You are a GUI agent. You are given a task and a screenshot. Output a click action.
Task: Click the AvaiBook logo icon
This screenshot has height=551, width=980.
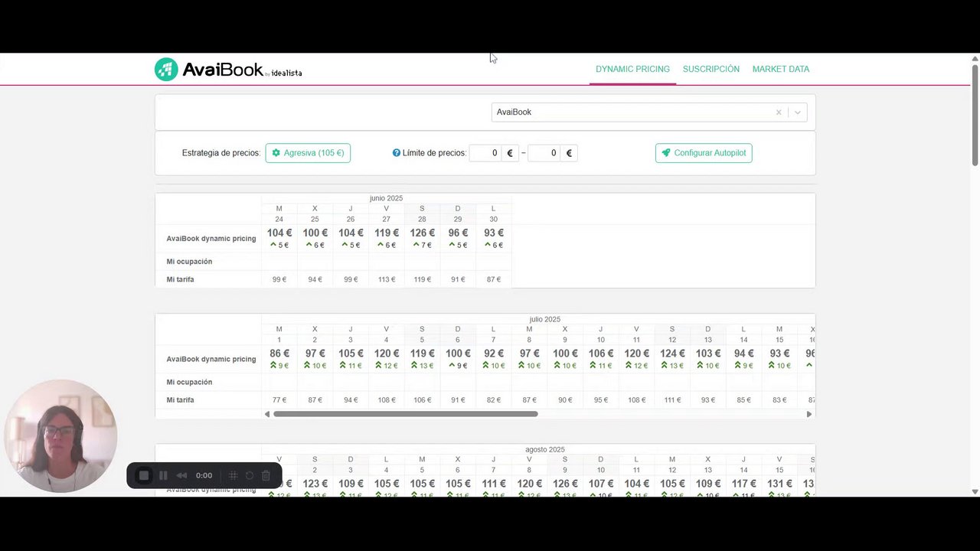[x=166, y=69]
